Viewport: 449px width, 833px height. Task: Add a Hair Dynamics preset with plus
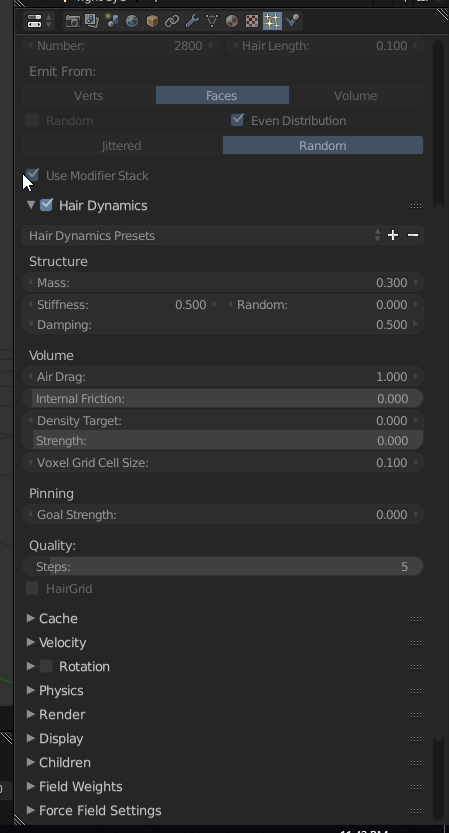point(393,235)
